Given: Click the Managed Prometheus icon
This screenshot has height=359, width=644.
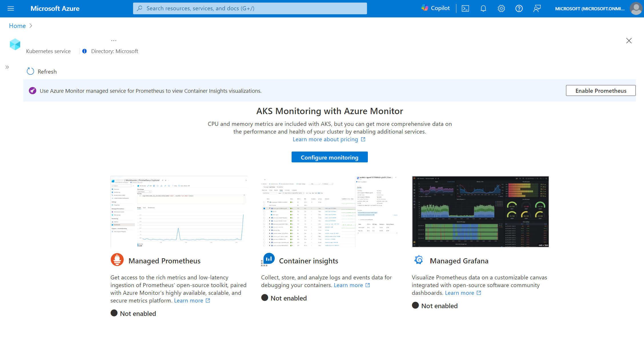Looking at the screenshot, I should (116, 260).
